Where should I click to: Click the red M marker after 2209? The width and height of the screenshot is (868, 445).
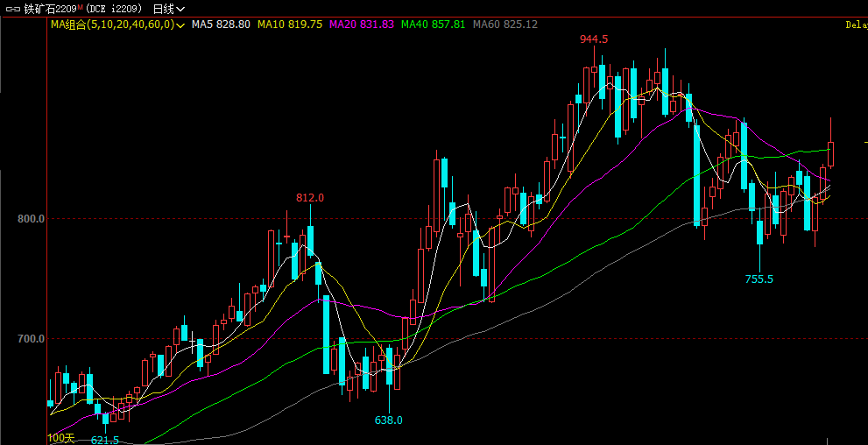81,7
